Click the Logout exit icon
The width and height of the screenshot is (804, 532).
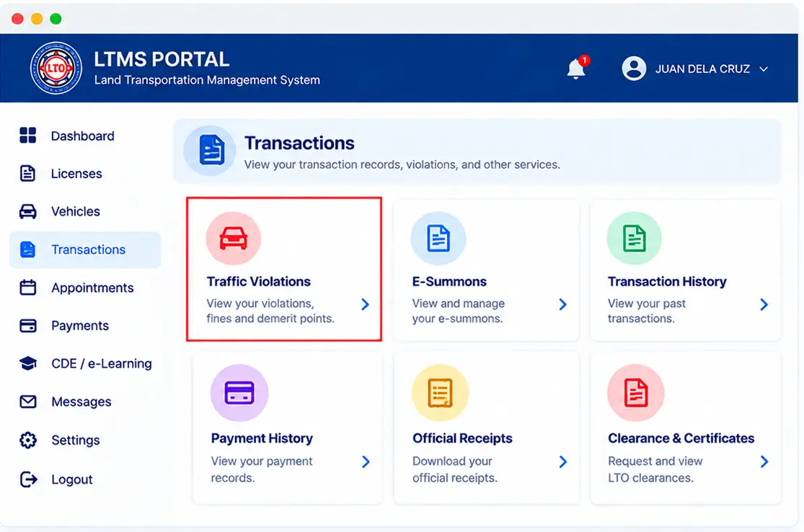point(28,479)
